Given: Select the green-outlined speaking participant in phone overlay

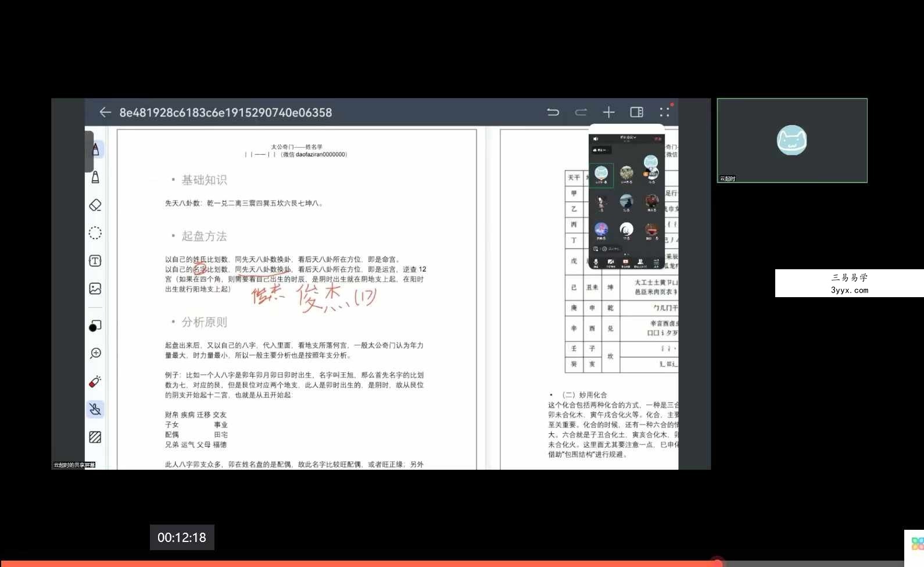Looking at the screenshot, I should [601, 176].
